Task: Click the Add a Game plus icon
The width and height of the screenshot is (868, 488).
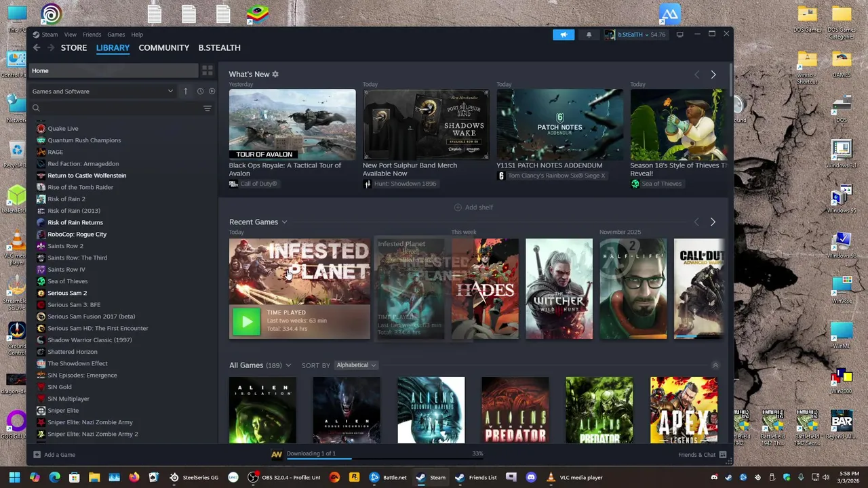Action: coord(37,455)
